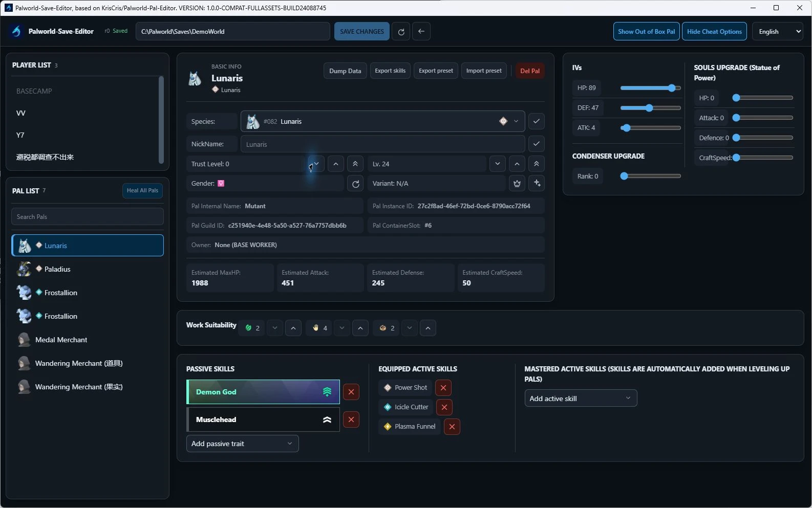812x508 pixels.
Task: Click the back arrow icon in the top bar
Action: (421, 31)
